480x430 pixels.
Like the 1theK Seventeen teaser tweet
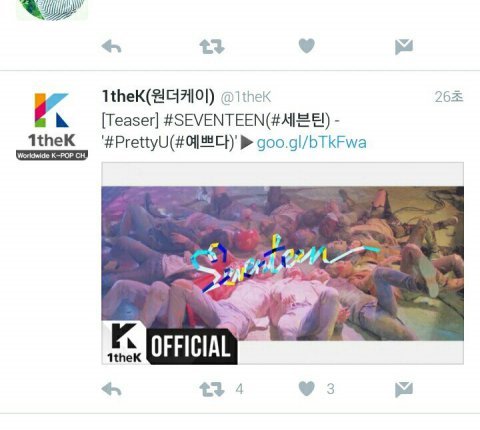click(307, 389)
